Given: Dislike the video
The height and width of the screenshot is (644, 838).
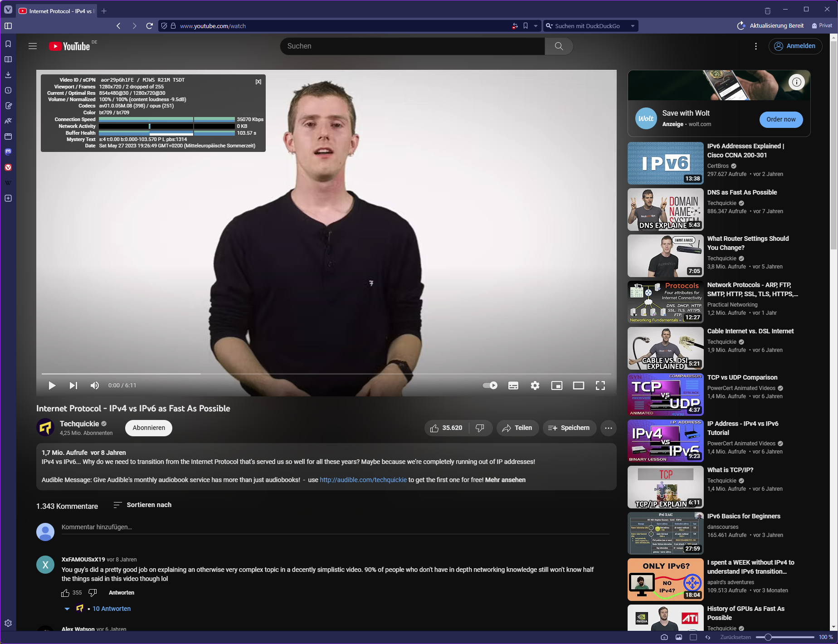Looking at the screenshot, I should [x=480, y=428].
